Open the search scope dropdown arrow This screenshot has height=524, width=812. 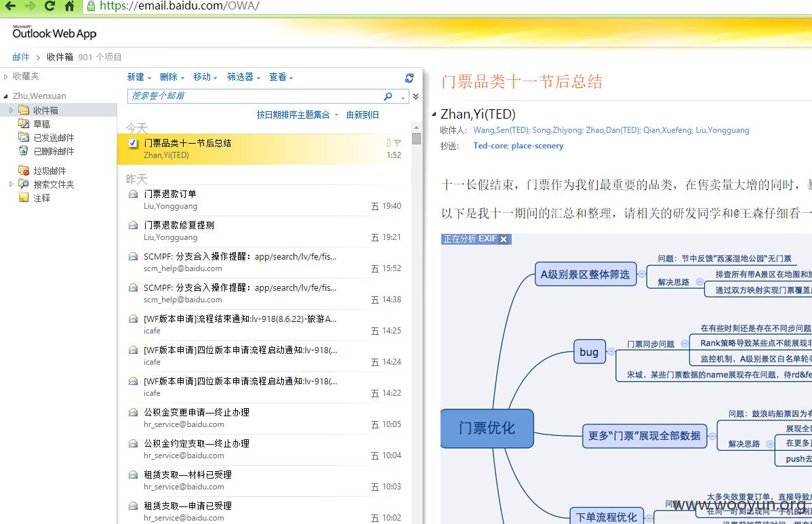coord(403,97)
